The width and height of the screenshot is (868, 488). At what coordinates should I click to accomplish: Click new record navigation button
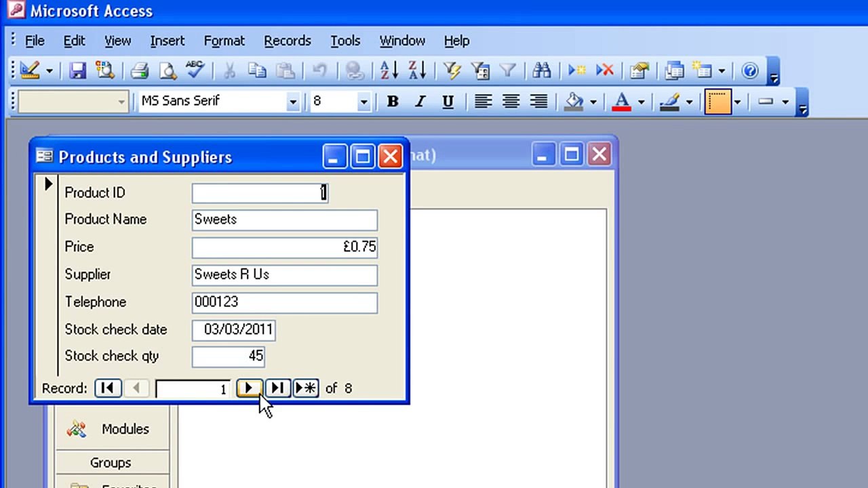click(306, 388)
